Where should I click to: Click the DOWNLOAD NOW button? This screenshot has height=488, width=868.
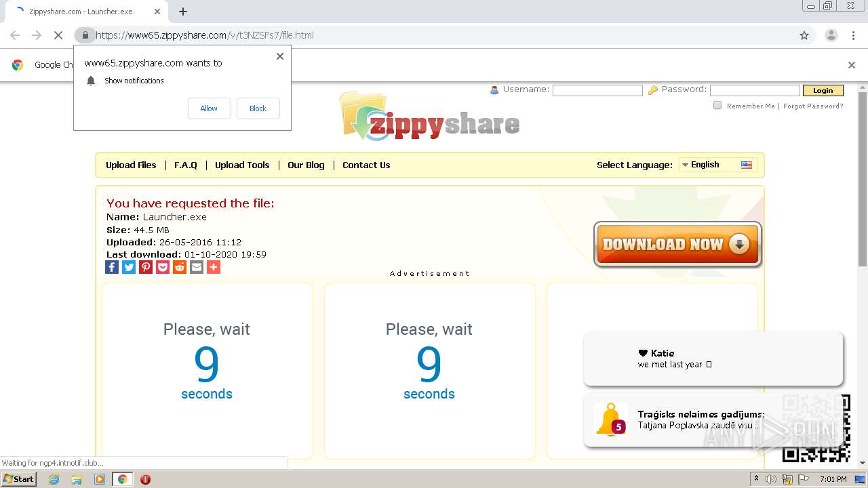click(677, 244)
